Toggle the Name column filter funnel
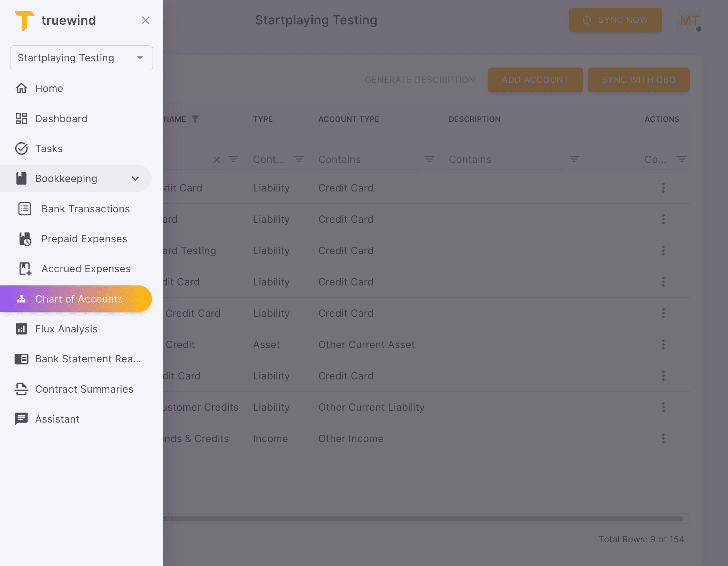Screen dimensions: 728x566 [x=195, y=119]
